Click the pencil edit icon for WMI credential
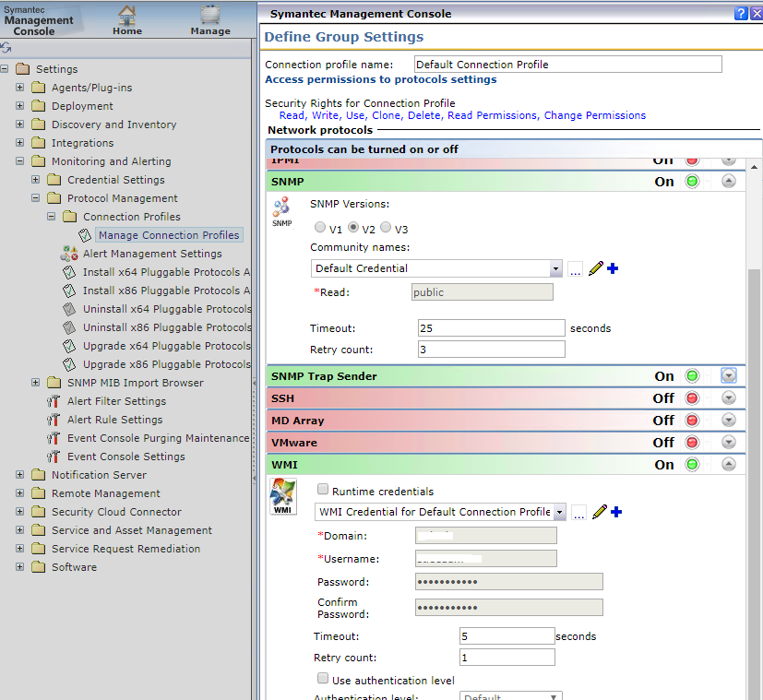 (x=599, y=512)
